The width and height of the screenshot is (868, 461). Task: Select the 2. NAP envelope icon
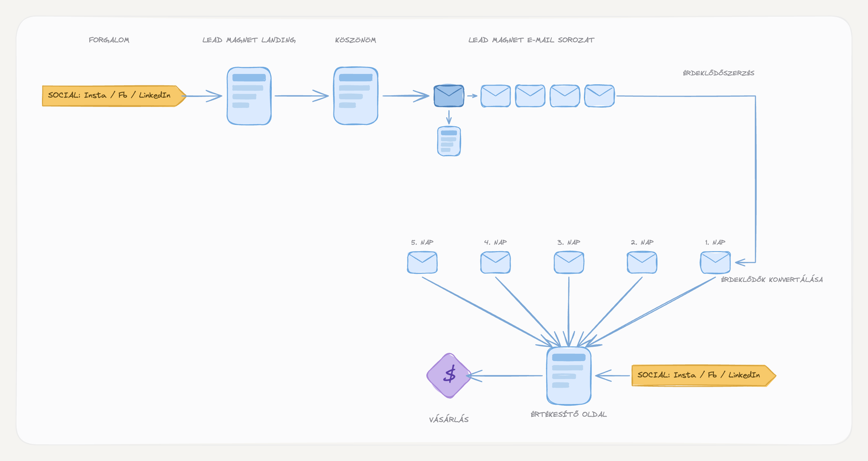coord(642,262)
